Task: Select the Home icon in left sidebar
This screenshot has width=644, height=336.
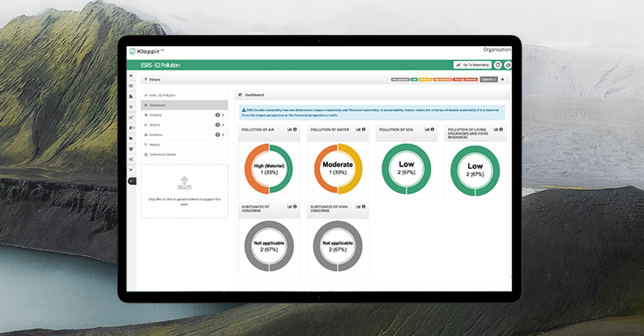Action: pyautogui.click(x=130, y=76)
